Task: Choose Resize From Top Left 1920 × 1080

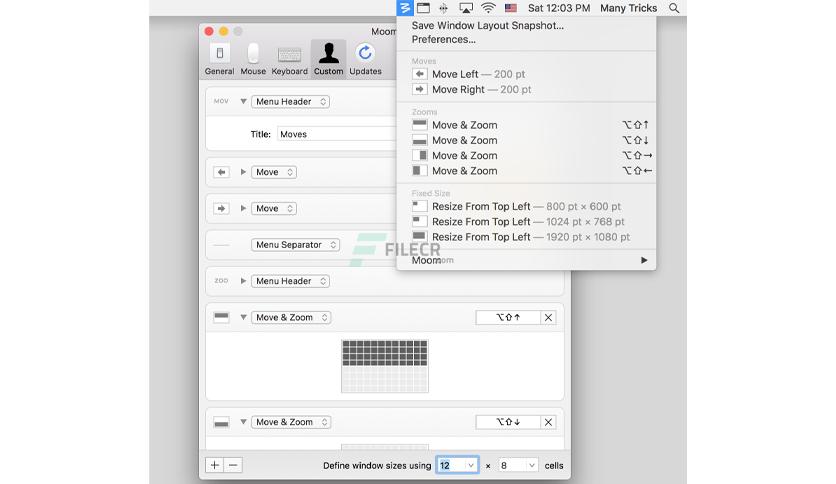Action: (526, 237)
